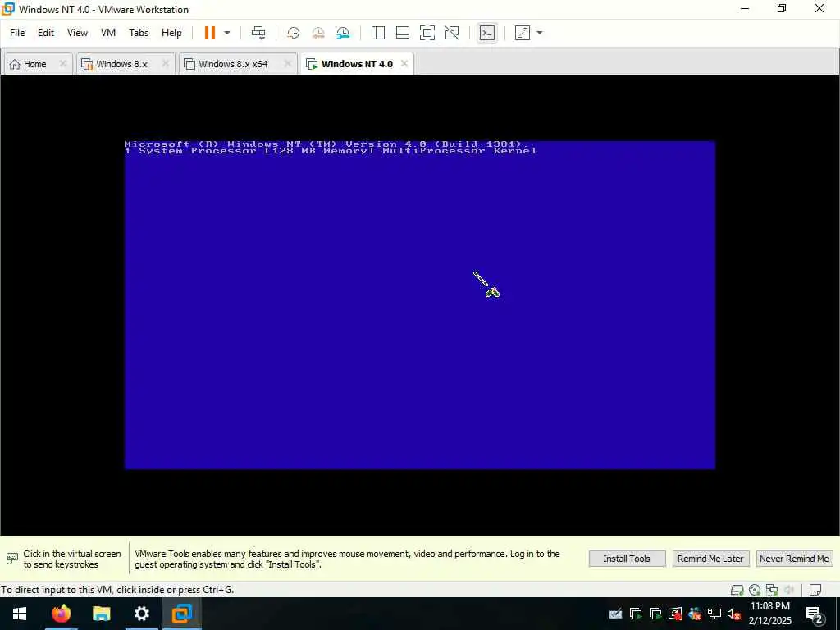Open the Help menu
The height and width of the screenshot is (630, 840).
tap(171, 33)
